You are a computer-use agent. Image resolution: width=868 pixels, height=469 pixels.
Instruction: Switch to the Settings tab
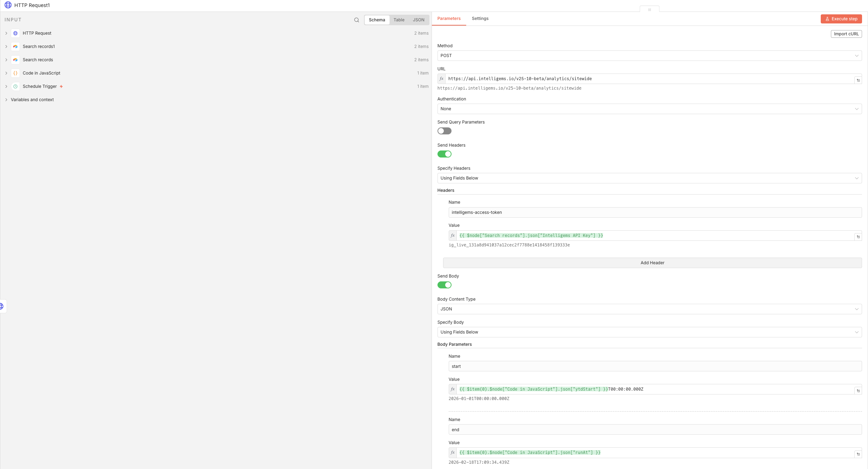point(480,19)
